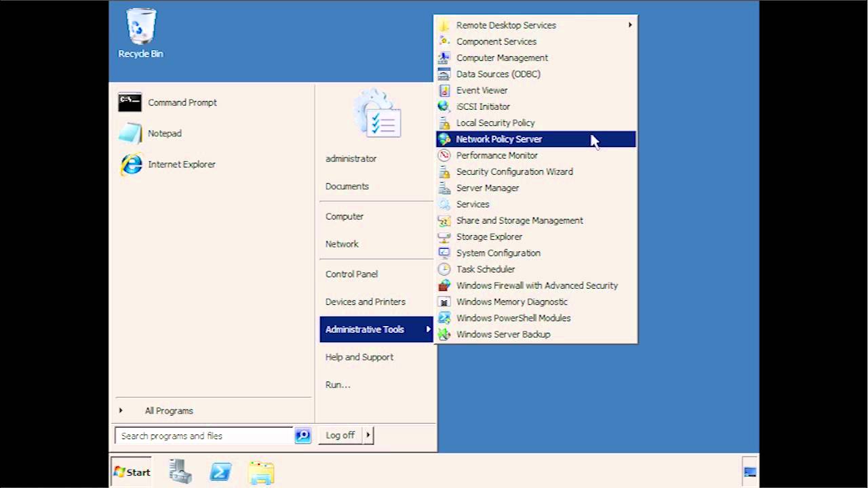This screenshot has width=868, height=488.
Task: Click the Notepad icon in Start menu
Action: click(130, 134)
